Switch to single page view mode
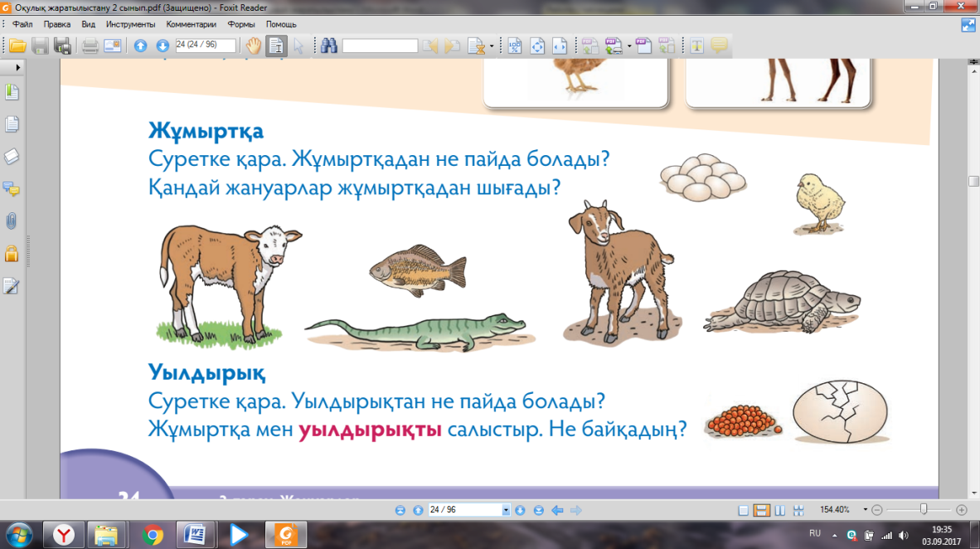The width and height of the screenshot is (980, 549). (x=743, y=510)
